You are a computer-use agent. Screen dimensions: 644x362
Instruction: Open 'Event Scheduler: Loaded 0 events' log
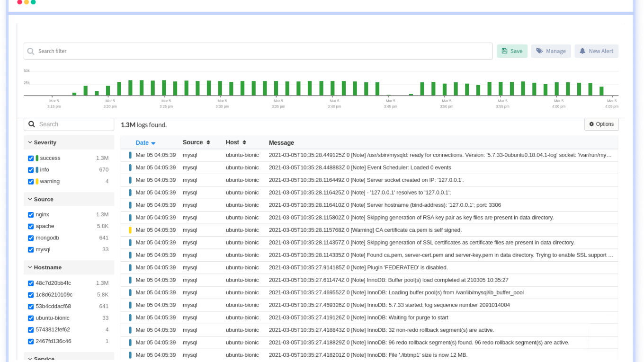point(360,168)
